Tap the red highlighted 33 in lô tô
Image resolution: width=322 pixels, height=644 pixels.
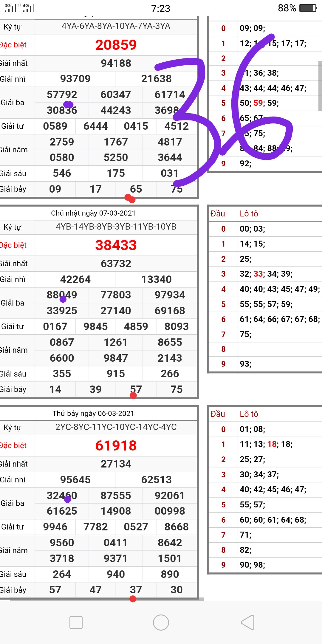click(258, 274)
